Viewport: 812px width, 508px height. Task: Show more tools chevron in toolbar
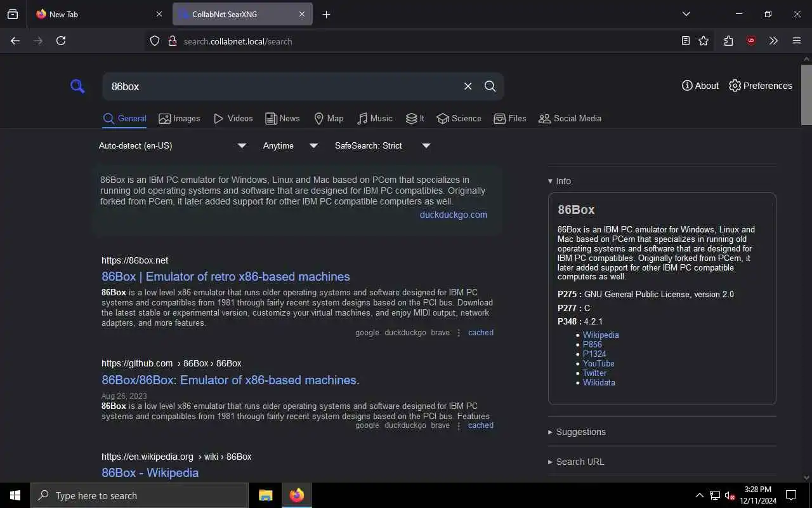pos(773,41)
